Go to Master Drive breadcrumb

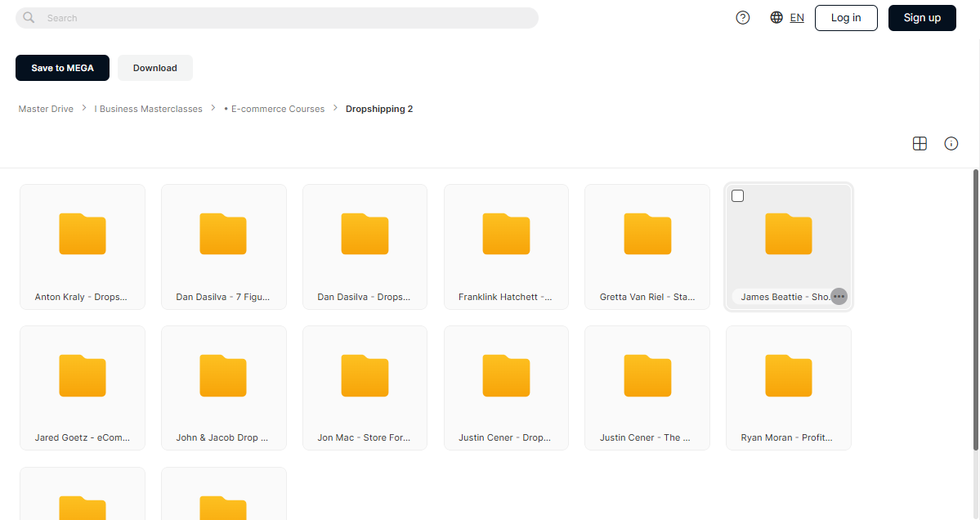click(46, 109)
